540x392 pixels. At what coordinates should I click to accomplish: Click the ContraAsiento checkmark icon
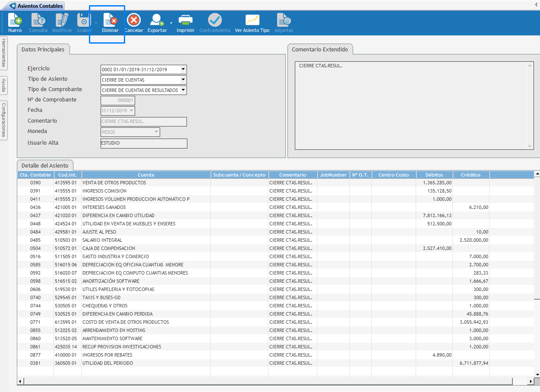point(215,20)
